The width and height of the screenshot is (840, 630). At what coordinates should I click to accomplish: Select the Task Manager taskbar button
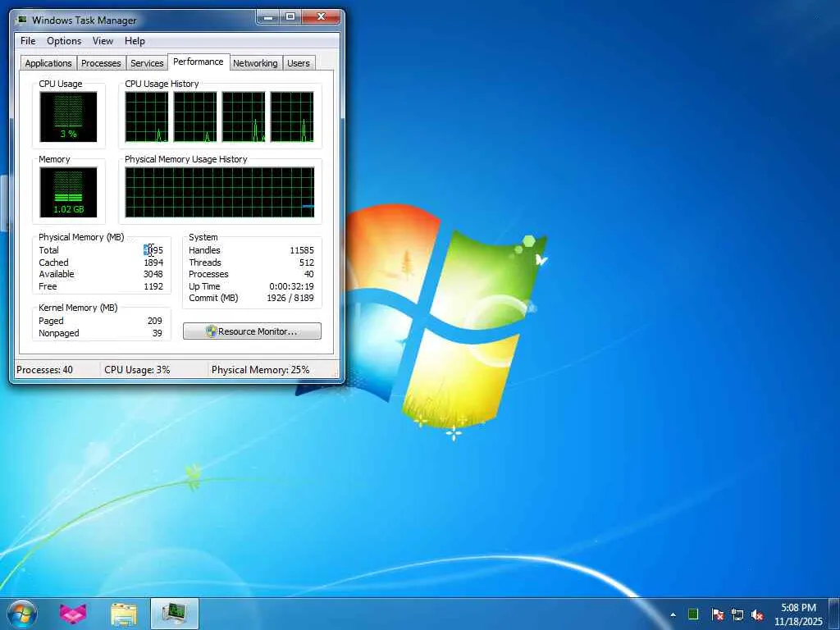(175, 614)
